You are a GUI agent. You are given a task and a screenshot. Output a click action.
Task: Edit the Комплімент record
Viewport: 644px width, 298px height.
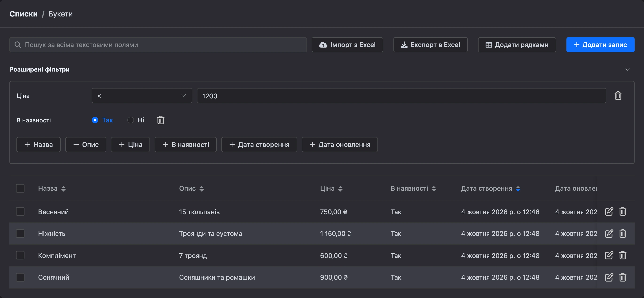point(609,255)
